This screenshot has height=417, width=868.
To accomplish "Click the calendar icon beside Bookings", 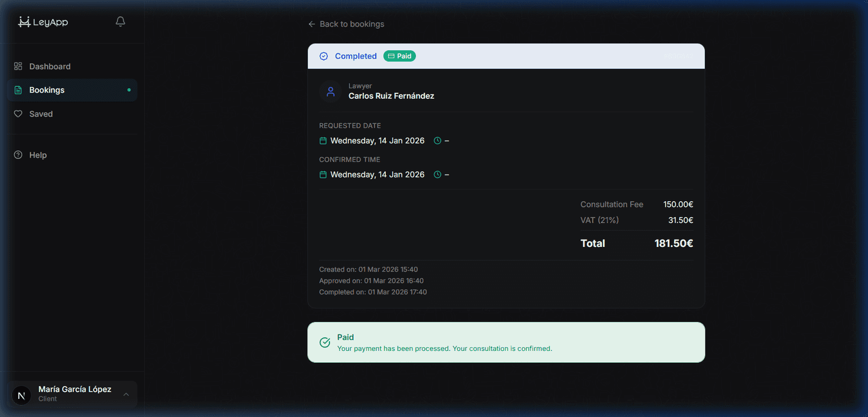I will tap(18, 89).
